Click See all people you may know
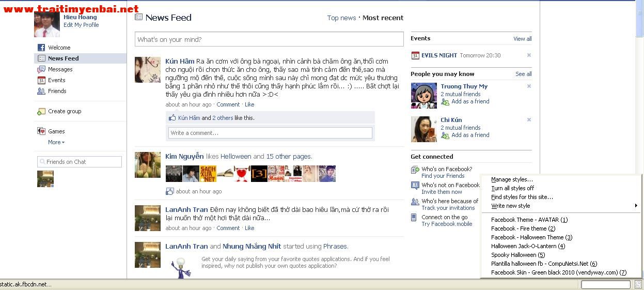 pyautogui.click(x=524, y=74)
